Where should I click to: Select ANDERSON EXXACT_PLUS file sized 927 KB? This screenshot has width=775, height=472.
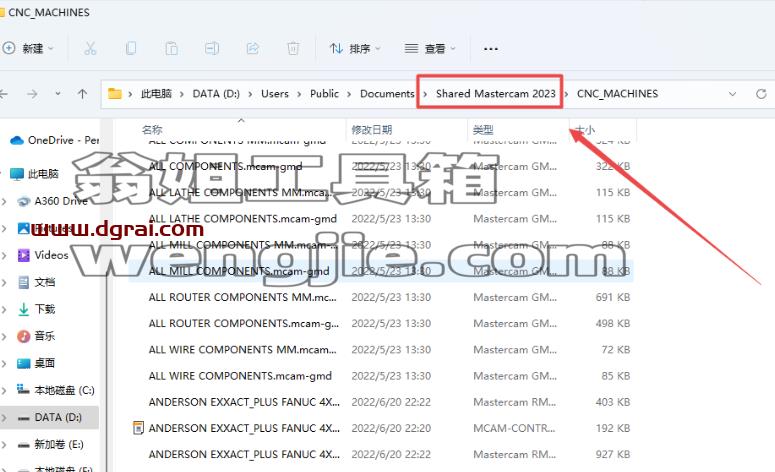tap(244, 454)
